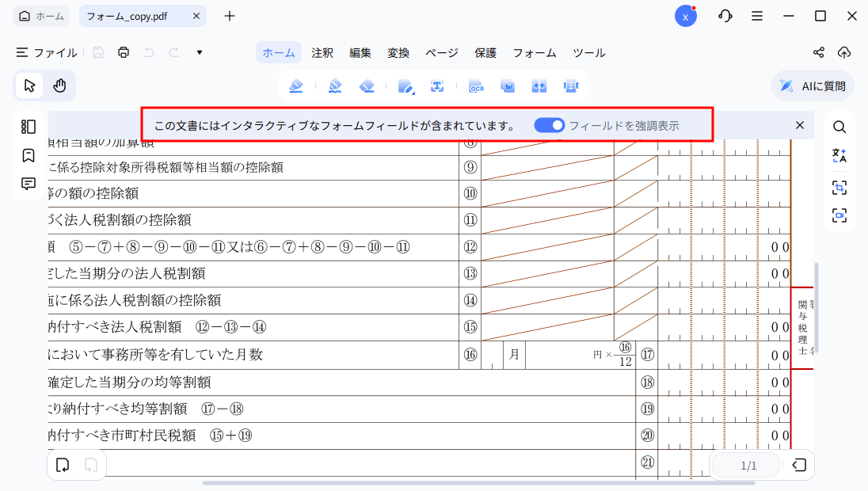Activate the selection arrow tool

29,85
